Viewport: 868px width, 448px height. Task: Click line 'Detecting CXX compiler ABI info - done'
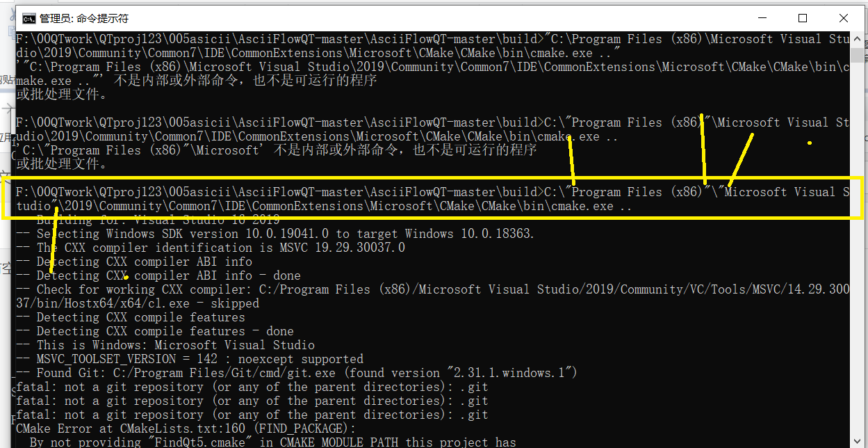tap(158, 275)
